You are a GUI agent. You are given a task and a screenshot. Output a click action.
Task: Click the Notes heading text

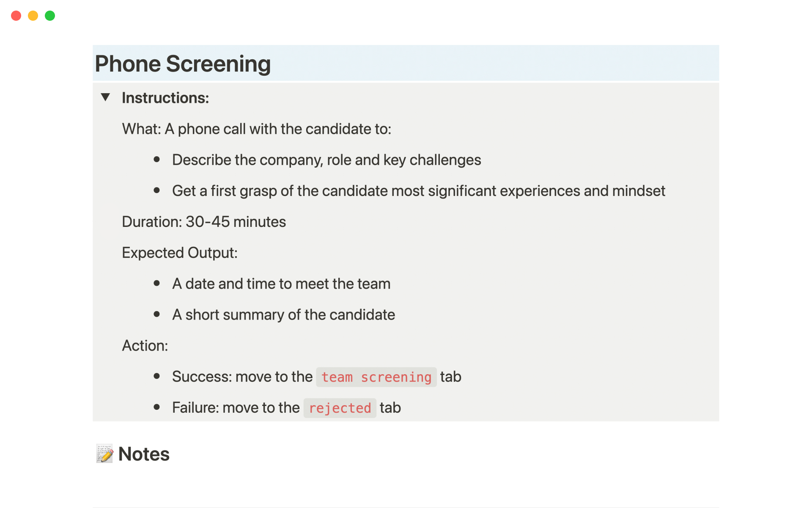(x=144, y=454)
